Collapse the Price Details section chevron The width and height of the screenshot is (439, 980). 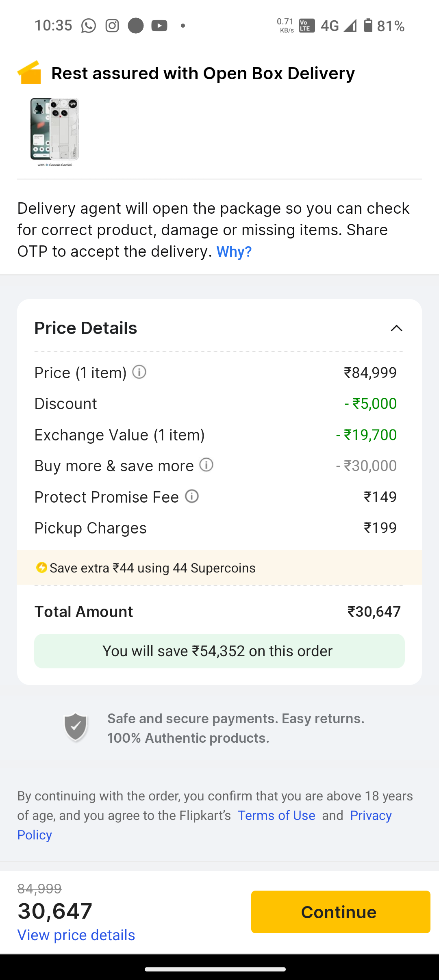pyautogui.click(x=396, y=328)
